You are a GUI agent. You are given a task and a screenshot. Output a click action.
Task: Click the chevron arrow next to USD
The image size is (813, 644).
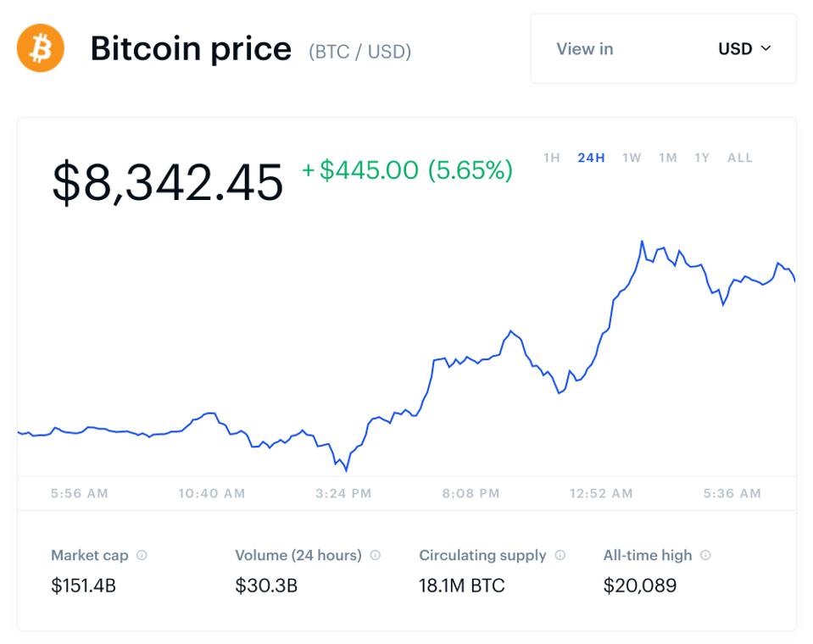pyautogui.click(x=766, y=49)
